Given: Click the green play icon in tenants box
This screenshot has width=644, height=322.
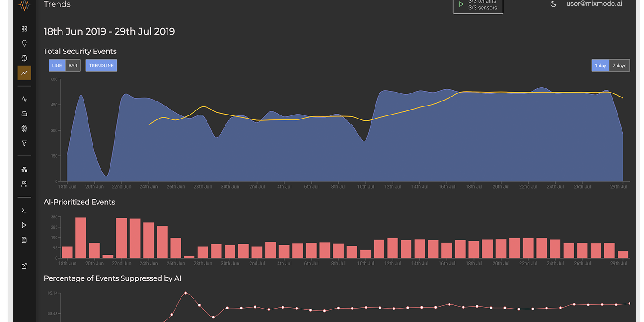Looking at the screenshot, I should [461, 4].
